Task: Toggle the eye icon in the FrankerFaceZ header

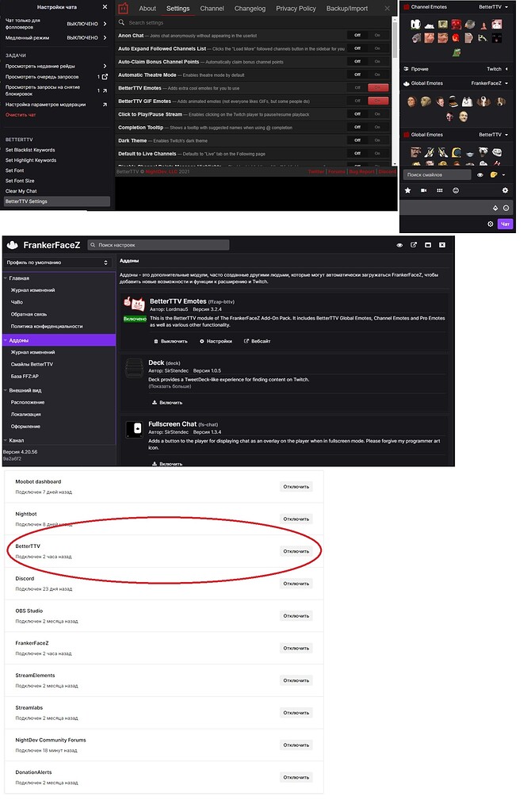Action: tap(399, 245)
